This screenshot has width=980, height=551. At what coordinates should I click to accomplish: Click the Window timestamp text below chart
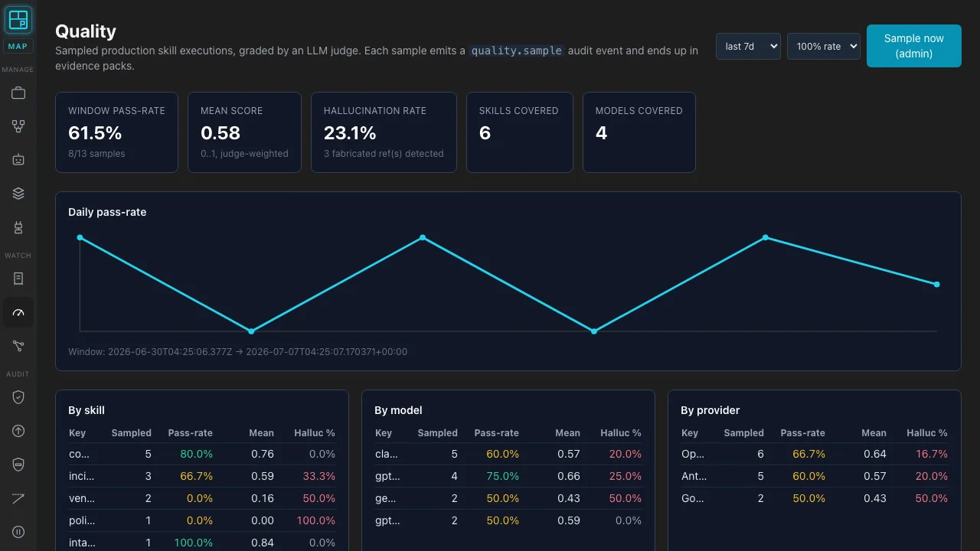(x=237, y=352)
